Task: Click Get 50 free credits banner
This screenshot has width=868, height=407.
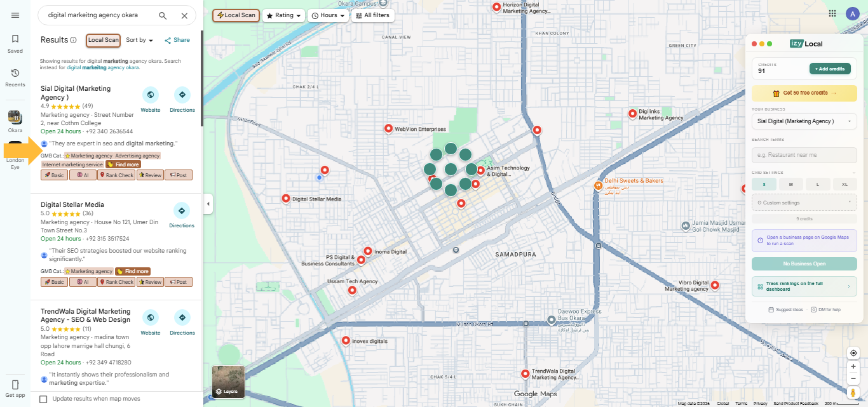Action: [x=804, y=93]
